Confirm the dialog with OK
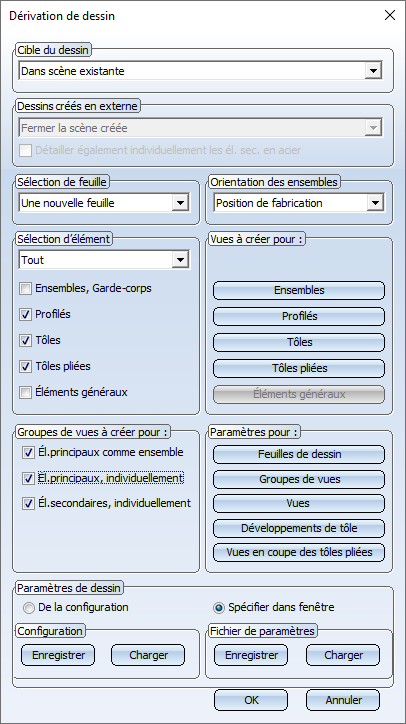 pyautogui.click(x=251, y=700)
